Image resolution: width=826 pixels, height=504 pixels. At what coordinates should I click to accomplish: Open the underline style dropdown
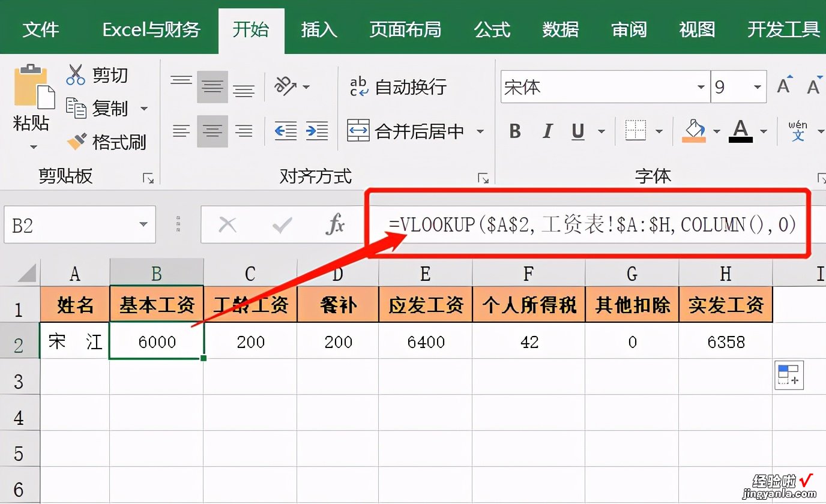[x=601, y=131]
